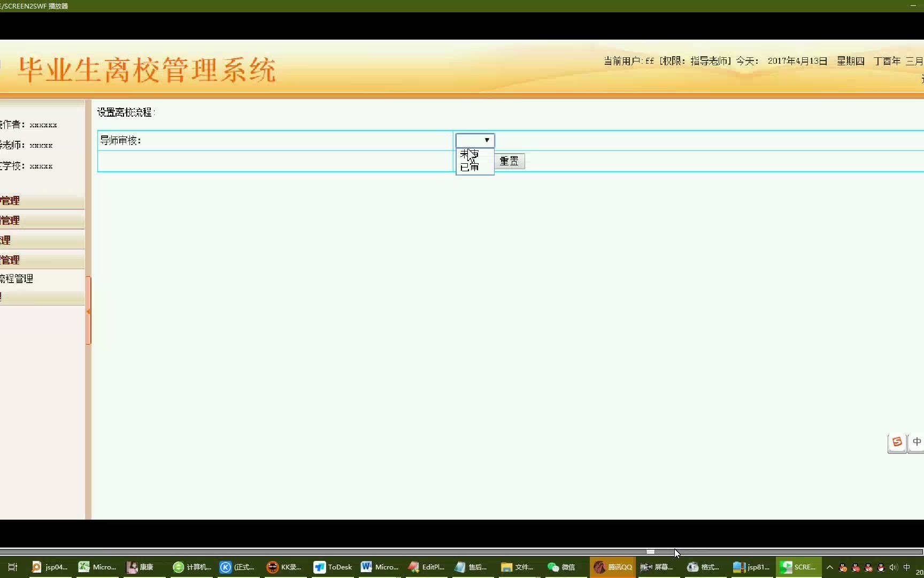Open the SCREEN2SWF player taskbar icon
Screen dimensions: 924x578
pos(798,567)
